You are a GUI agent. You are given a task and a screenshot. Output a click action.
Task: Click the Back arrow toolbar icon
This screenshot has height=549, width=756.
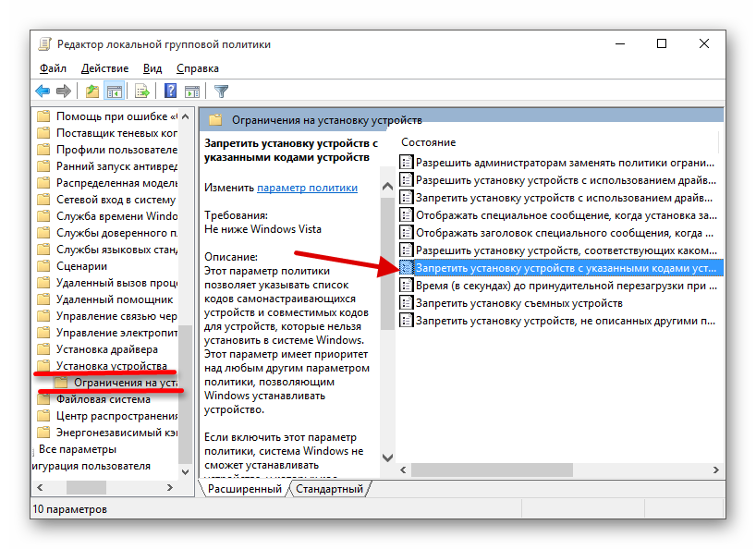click(x=43, y=91)
